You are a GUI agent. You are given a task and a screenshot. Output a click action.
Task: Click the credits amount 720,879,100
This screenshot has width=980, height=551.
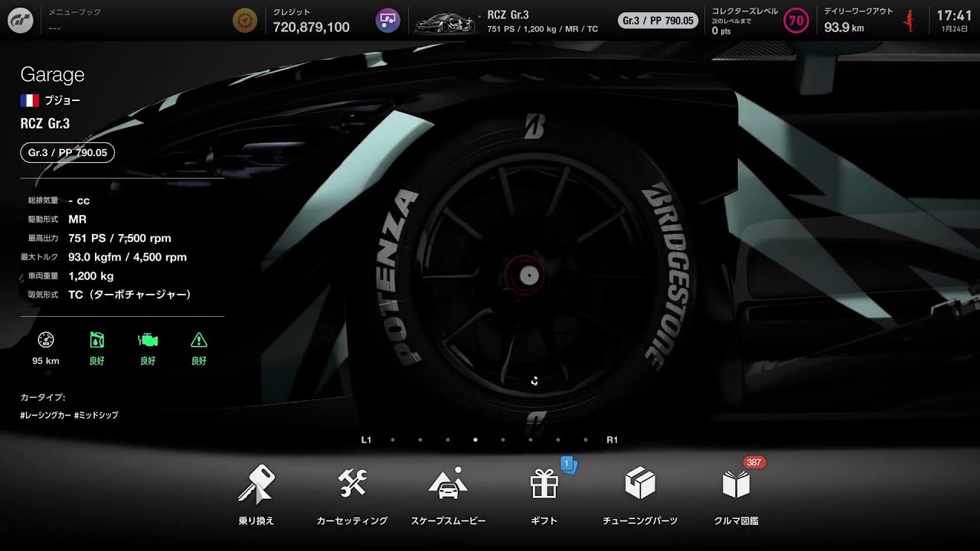(x=311, y=28)
